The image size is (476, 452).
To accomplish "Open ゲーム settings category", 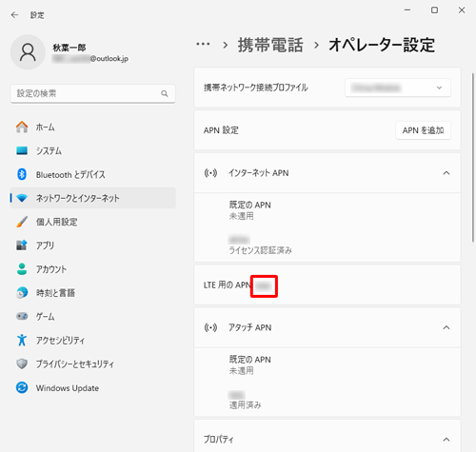I will (93, 316).
